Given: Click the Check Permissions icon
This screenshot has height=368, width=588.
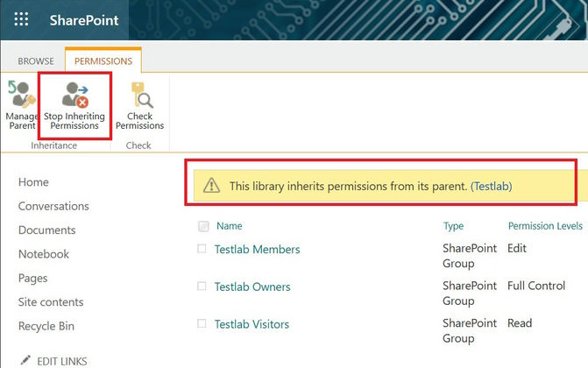Looking at the screenshot, I should pos(139,96).
